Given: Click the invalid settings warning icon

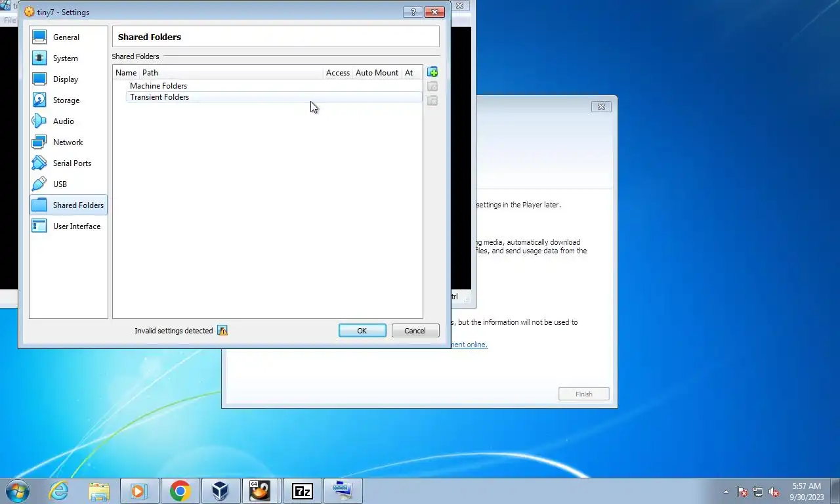Looking at the screenshot, I should 222,331.
